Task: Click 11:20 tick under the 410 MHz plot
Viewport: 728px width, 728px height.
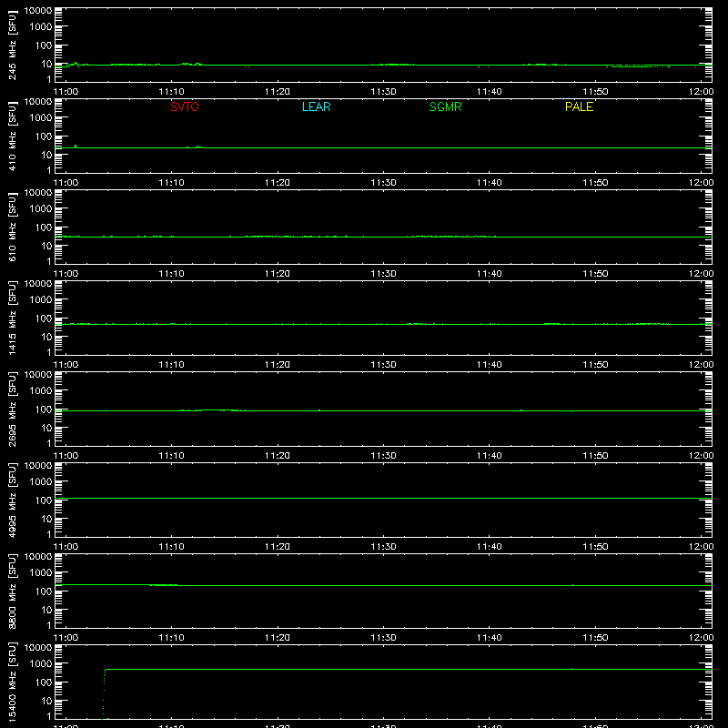Action: (278, 183)
